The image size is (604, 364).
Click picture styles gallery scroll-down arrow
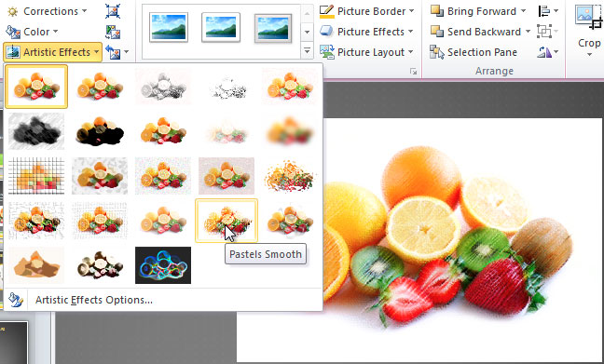click(307, 32)
